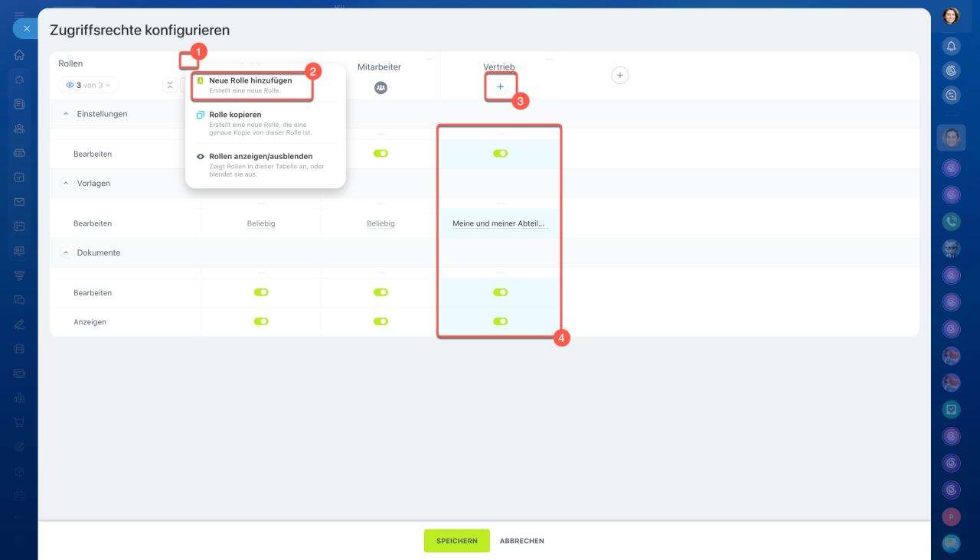Click the Bearbeiten label under Vorlagen

93,223
